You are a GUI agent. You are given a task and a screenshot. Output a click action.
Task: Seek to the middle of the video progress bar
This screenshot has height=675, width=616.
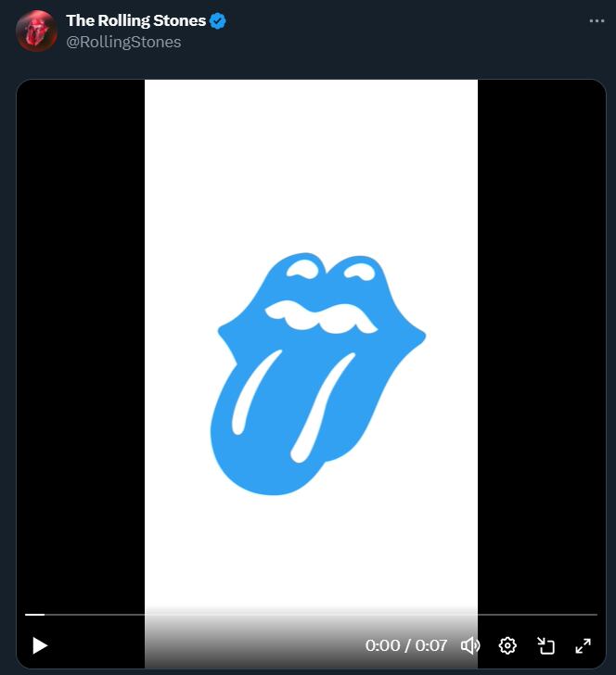(311, 614)
